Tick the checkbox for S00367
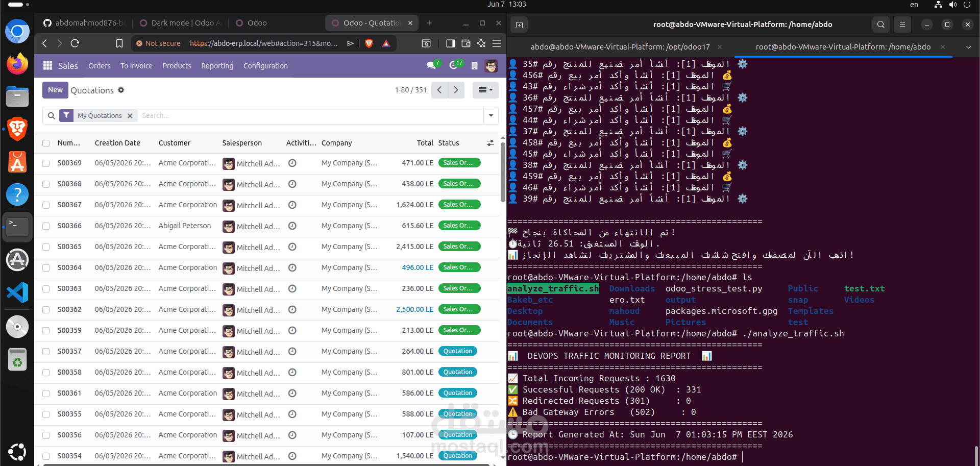 [x=46, y=205]
